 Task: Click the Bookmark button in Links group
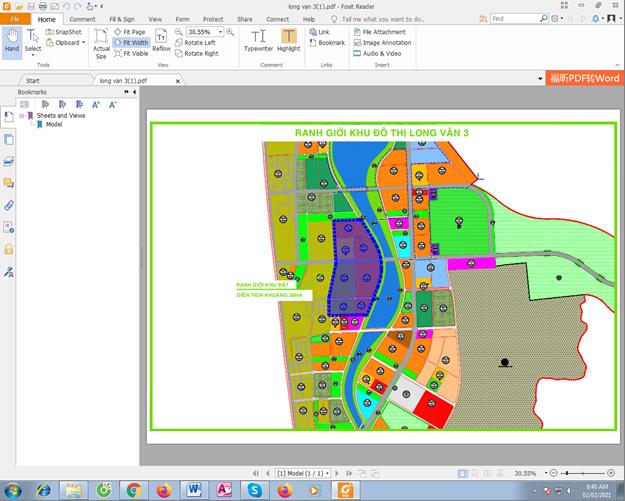327,43
